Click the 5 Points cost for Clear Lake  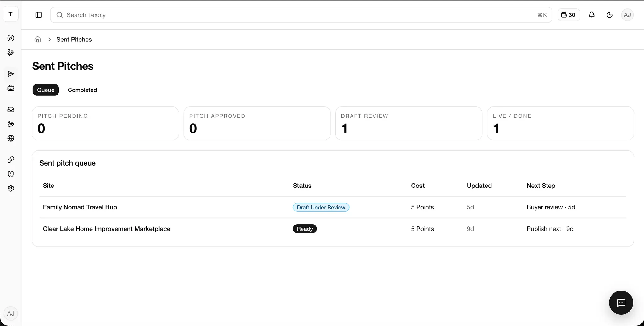(x=422, y=229)
